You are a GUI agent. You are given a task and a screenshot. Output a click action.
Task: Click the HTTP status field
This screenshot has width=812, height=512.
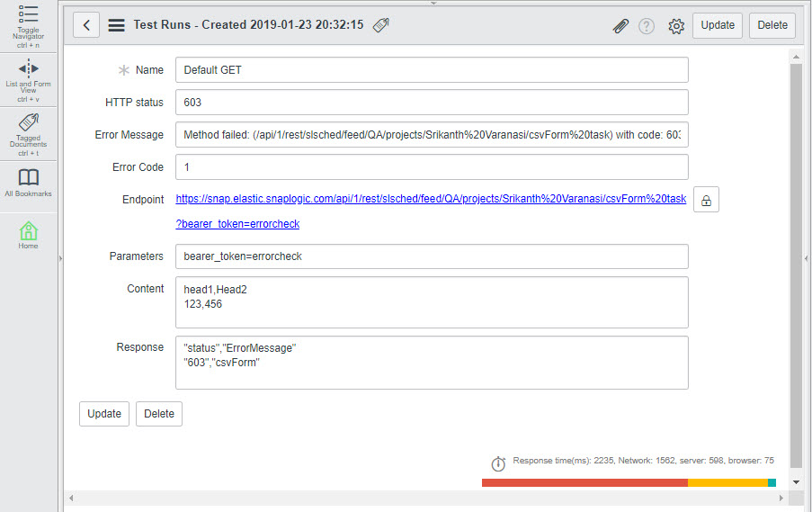click(x=432, y=103)
